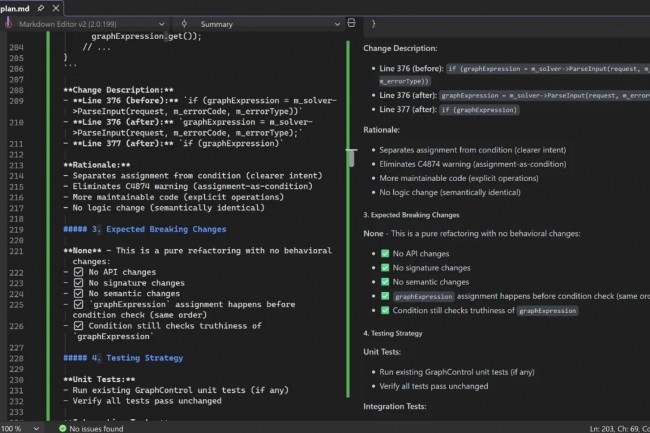Screen dimensions: 650x433
Task: Click the 'No issues found' status text
Action: [97, 427]
